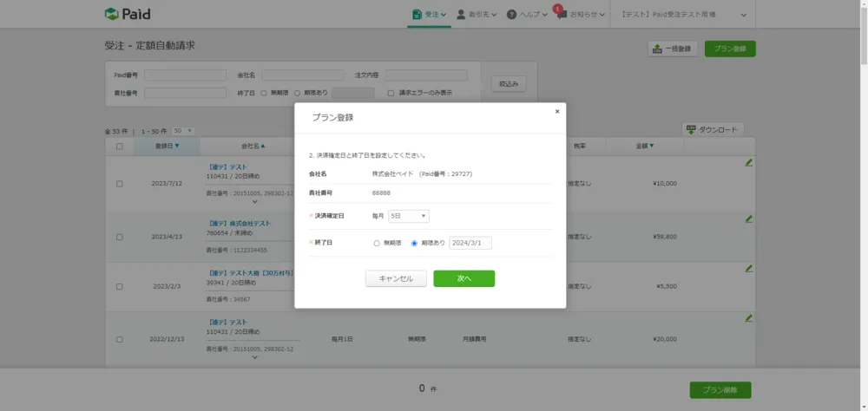Click the Paid番号 filter field
This screenshot has width=868, height=411.
click(x=186, y=75)
